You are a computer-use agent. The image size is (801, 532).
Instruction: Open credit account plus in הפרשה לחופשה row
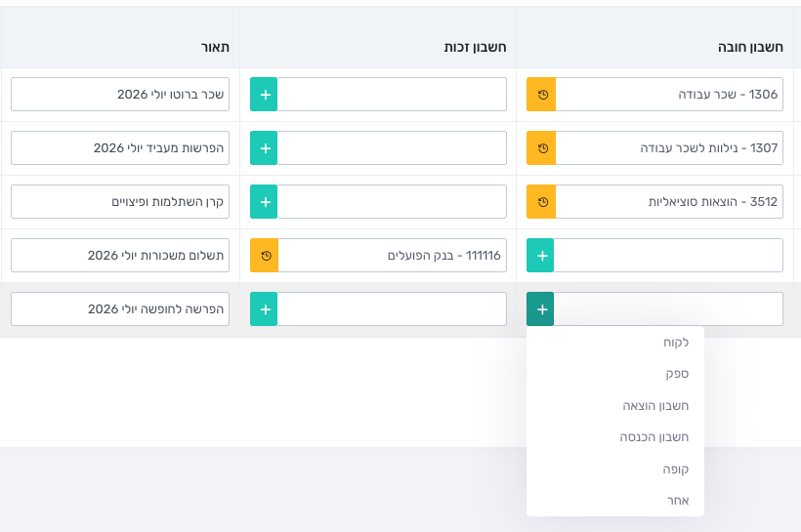(x=264, y=308)
